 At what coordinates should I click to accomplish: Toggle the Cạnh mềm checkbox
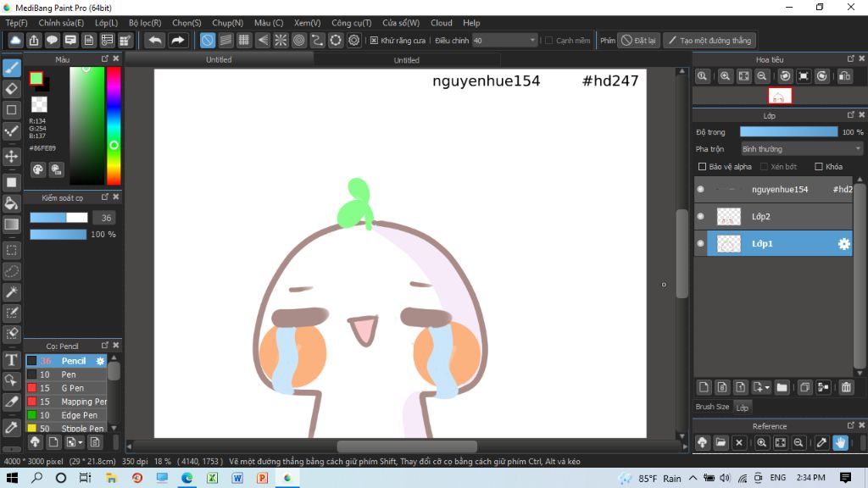pos(548,41)
